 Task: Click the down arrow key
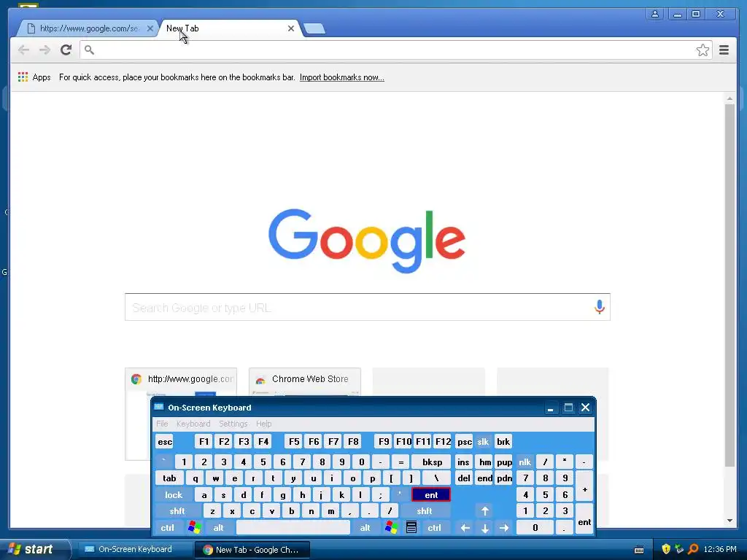coord(485,528)
